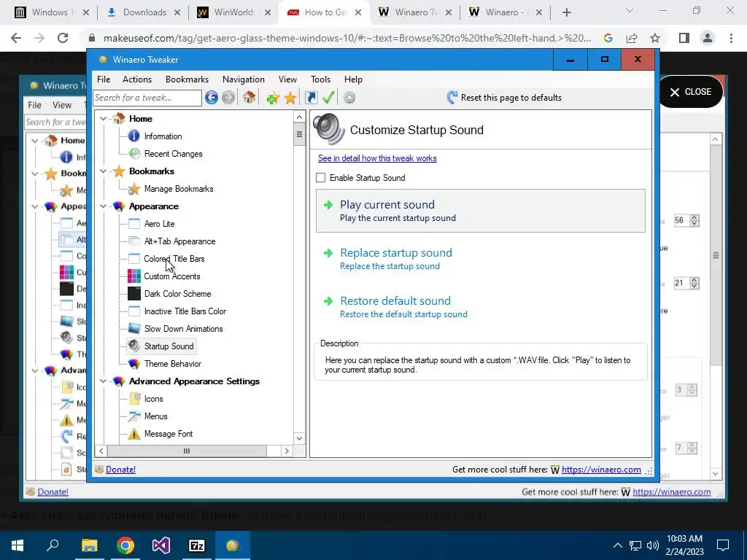
Task: Click the tree vertical scroll down arrow
Action: point(299,438)
